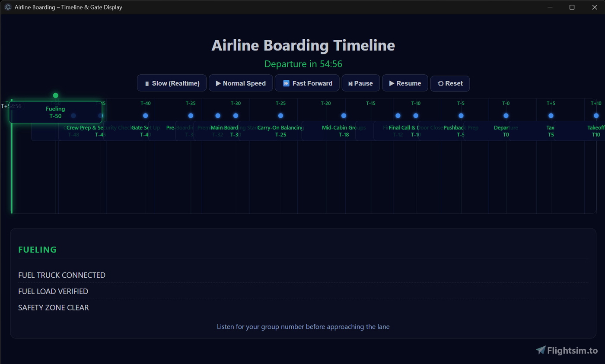Viewport: 605px width, 364px height.
Task: Mark SAFETY ZONE CLEAR as complete
Action: (54, 307)
